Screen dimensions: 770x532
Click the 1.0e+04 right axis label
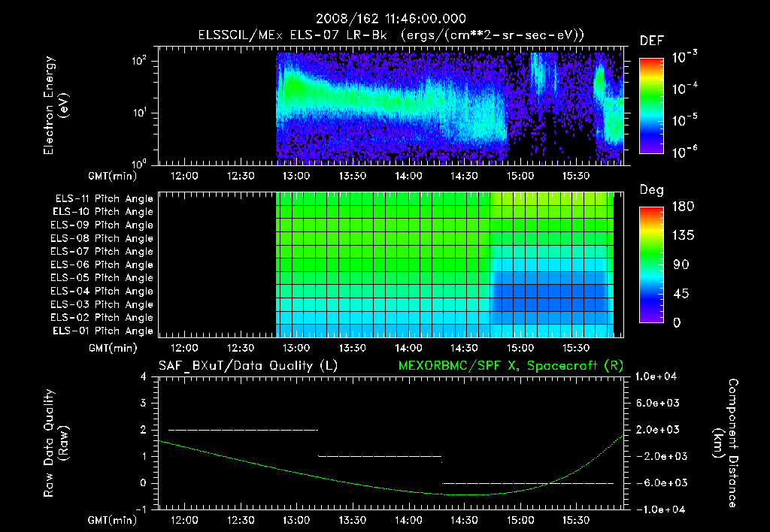click(x=656, y=376)
